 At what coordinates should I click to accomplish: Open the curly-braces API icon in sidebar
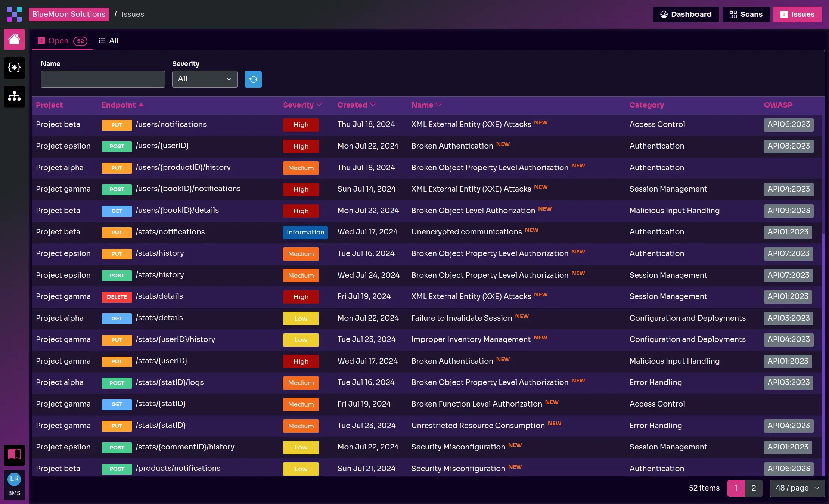click(x=14, y=68)
